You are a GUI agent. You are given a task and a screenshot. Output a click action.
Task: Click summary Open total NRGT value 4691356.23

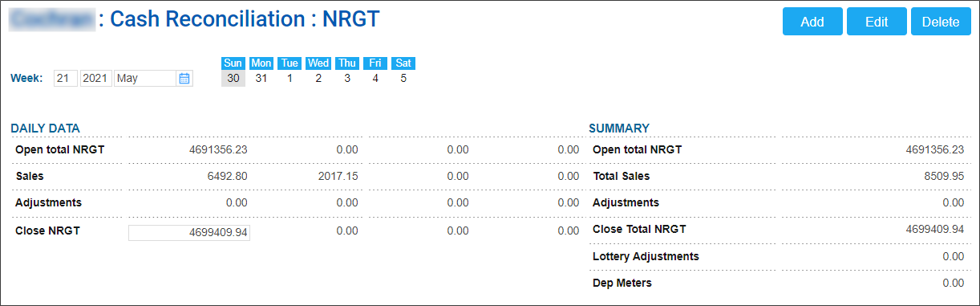[935, 149]
